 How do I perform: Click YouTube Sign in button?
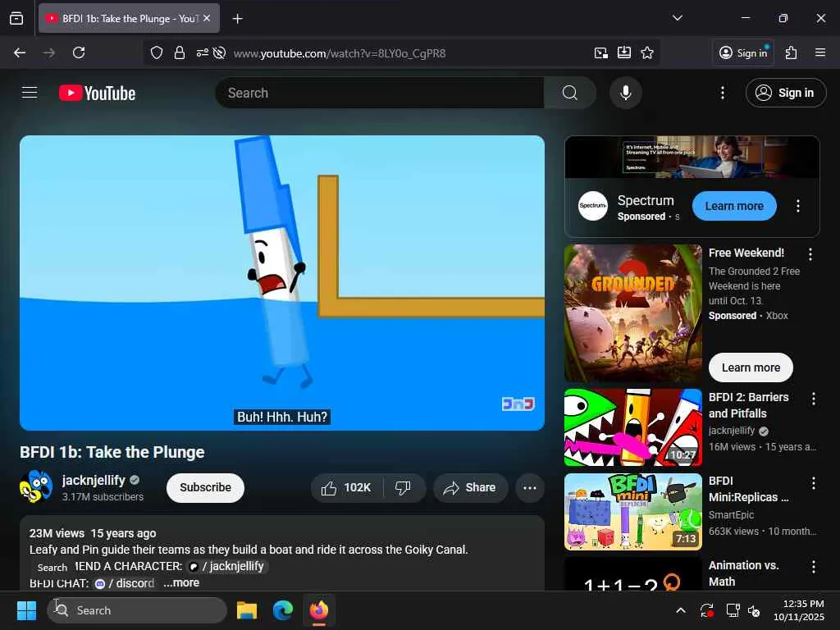click(785, 93)
